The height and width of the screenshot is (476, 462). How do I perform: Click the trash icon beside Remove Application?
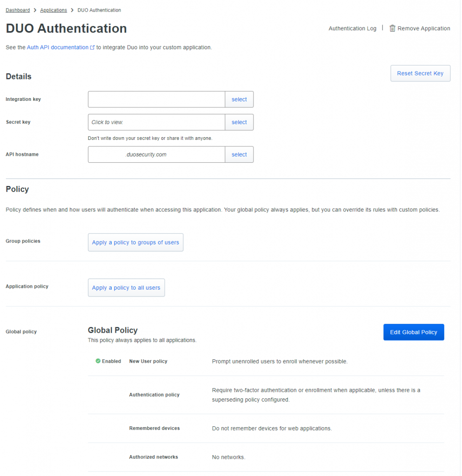click(x=392, y=28)
